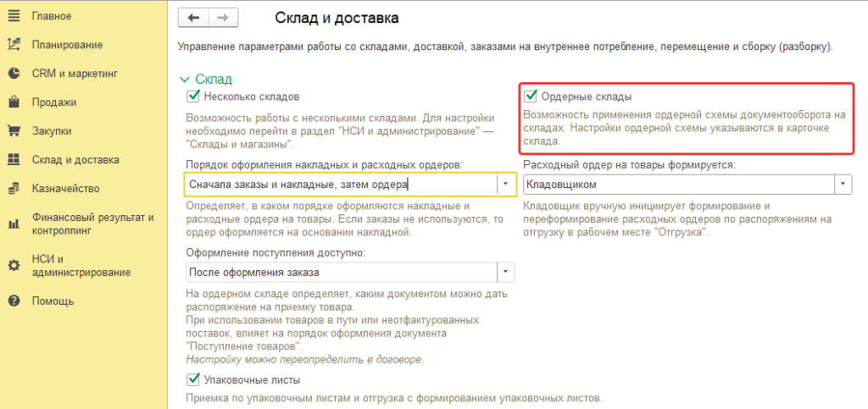This screenshot has width=868, height=409.
Task: Click the Продажи shopping bag icon
Action: click(x=14, y=102)
